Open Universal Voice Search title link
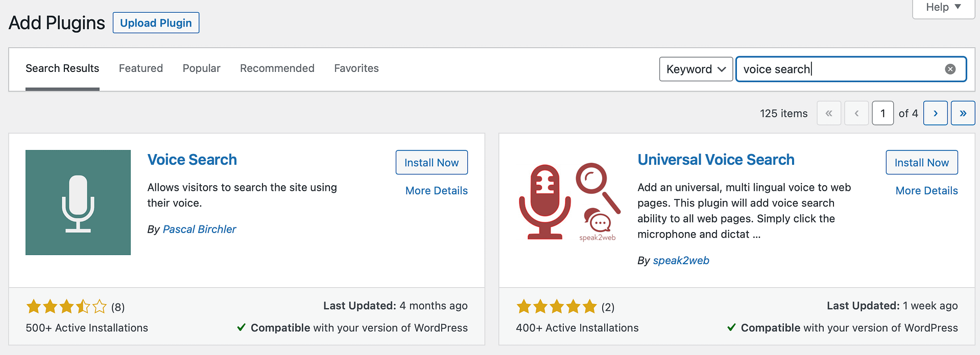The width and height of the screenshot is (980, 355). coord(716,160)
